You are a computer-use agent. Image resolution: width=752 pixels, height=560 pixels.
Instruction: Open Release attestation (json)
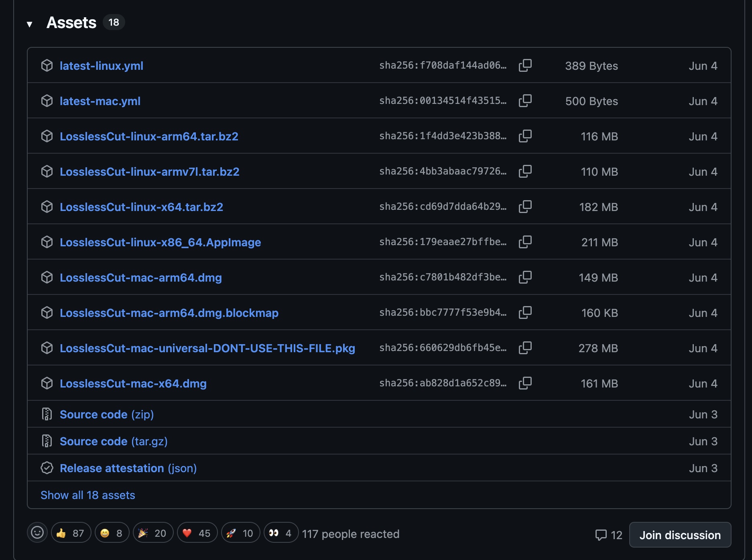[128, 468]
